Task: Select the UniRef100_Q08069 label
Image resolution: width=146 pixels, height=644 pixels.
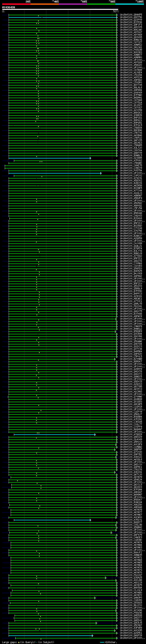Action: click(x=131, y=93)
